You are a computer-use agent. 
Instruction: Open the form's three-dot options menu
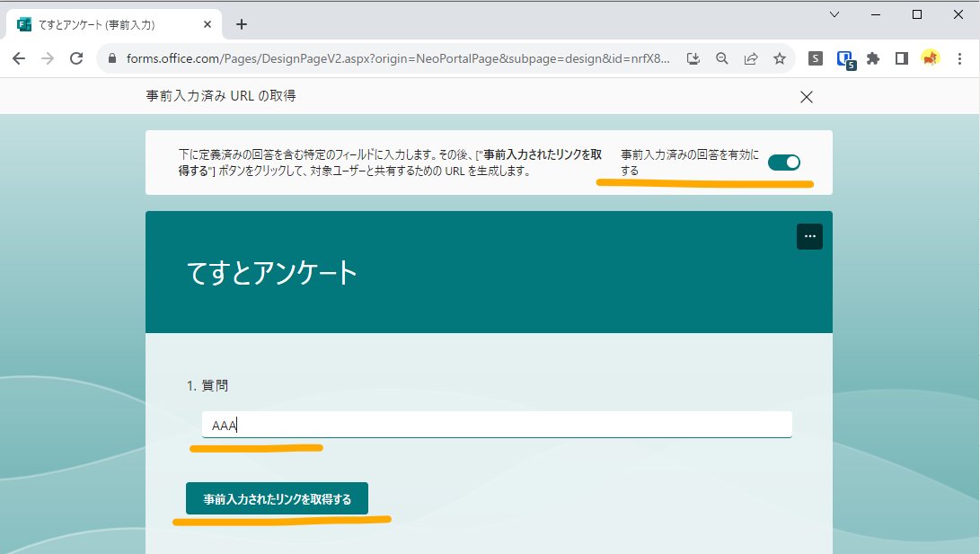(809, 236)
